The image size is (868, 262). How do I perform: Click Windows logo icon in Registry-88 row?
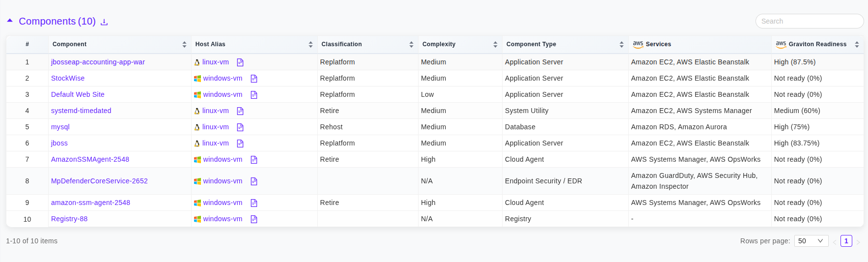click(197, 219)
